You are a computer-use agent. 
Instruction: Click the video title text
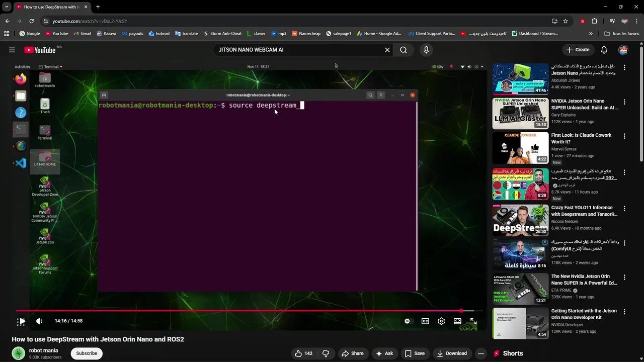click(x=98, y=339)
